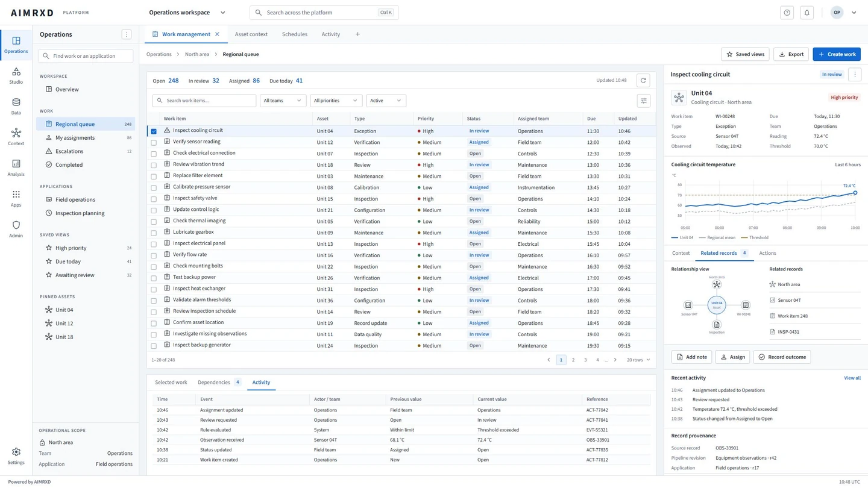Open the Selected work tab
Screen dimensions: 868x488
(171, 383)
